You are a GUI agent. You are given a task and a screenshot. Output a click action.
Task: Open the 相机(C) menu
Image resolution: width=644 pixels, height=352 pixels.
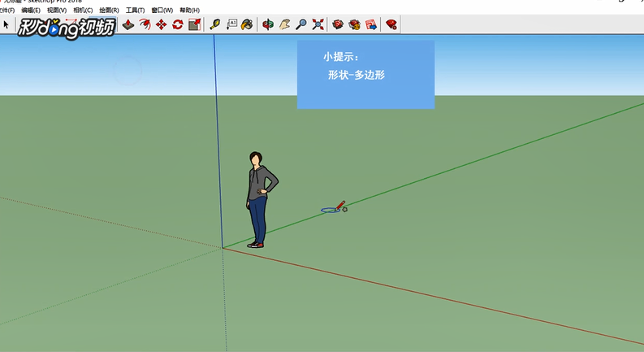click(83, 11)
